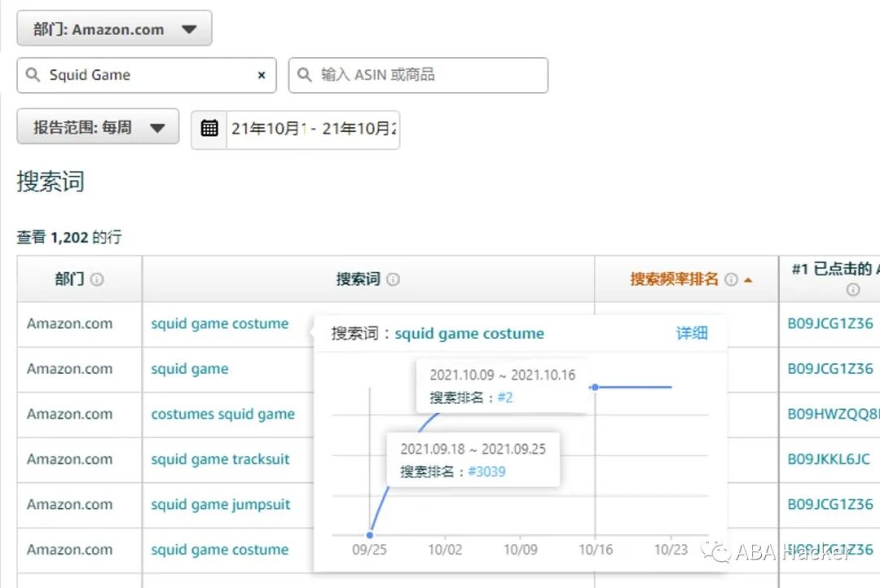880x588 pixels.
Task: Open the squid game search term link
Action: [190, 369]
